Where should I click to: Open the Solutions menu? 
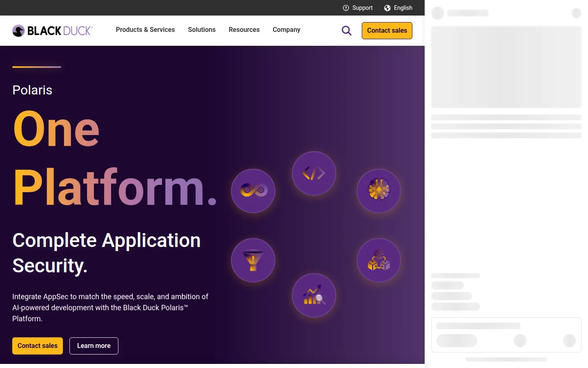pyautogui.click(x=202, y=30)
